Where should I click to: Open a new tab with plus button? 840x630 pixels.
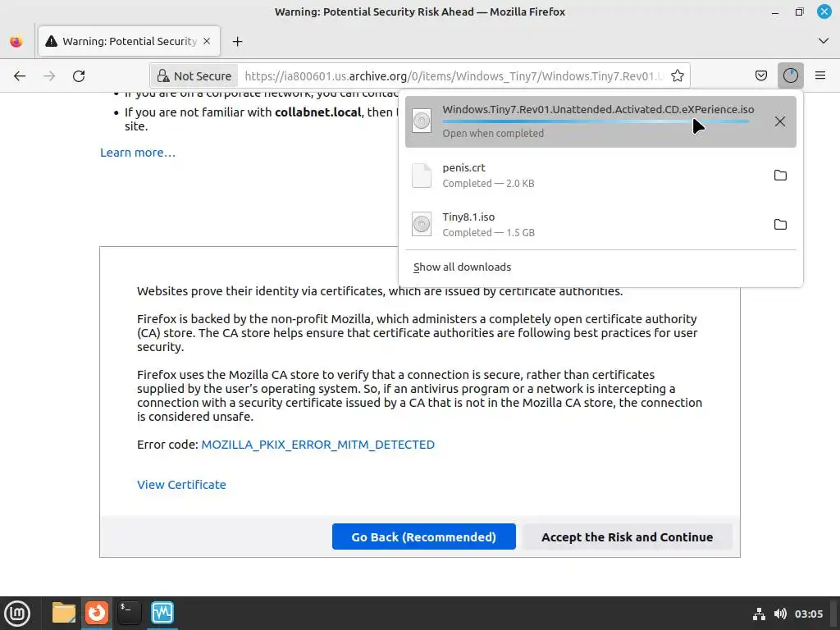tap(237, 41)
